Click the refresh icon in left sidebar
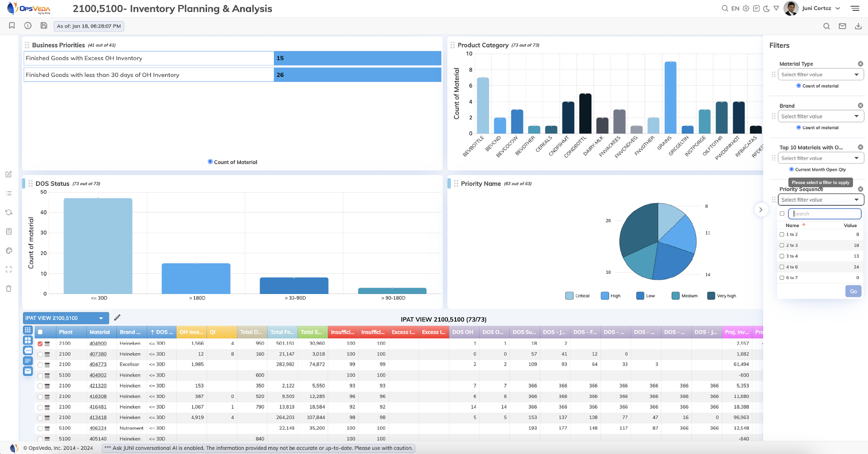The image size is (868, 454). [8, 212]
